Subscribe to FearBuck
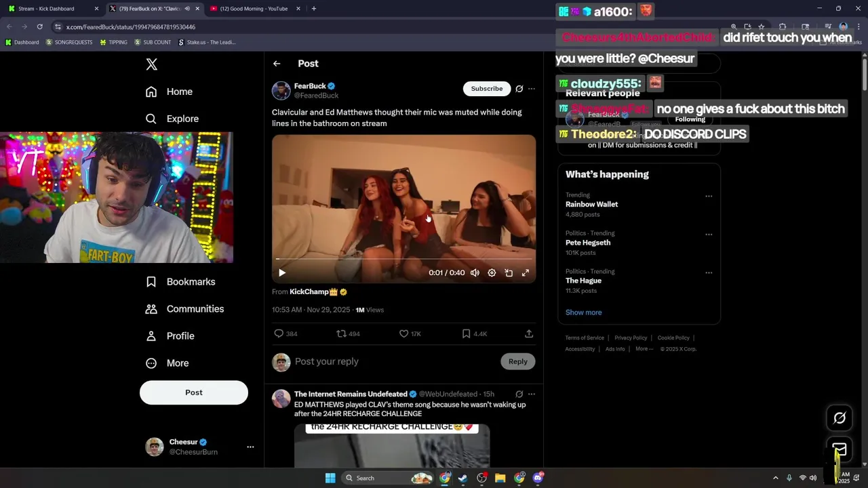 coord(487,89)
